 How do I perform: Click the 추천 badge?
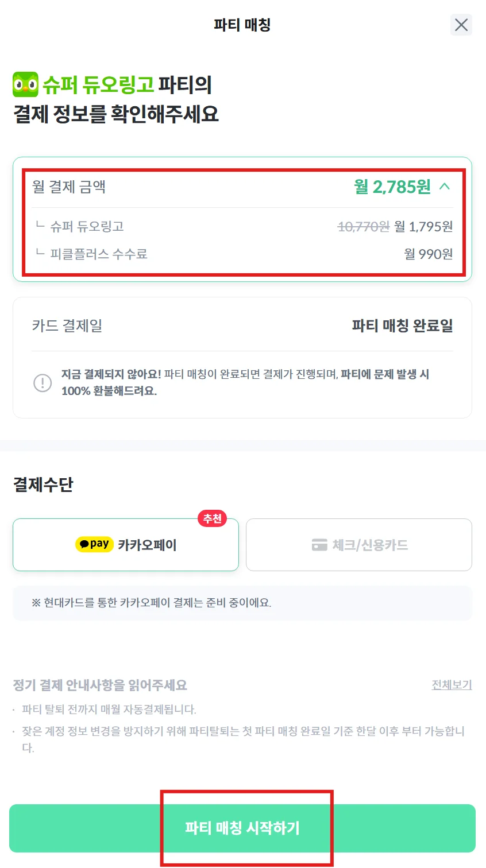[x=212, y=518]
